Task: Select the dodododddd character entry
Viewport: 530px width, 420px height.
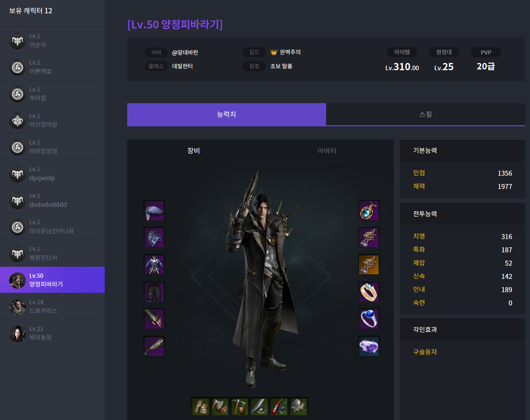Action: [x=52, y=200]
